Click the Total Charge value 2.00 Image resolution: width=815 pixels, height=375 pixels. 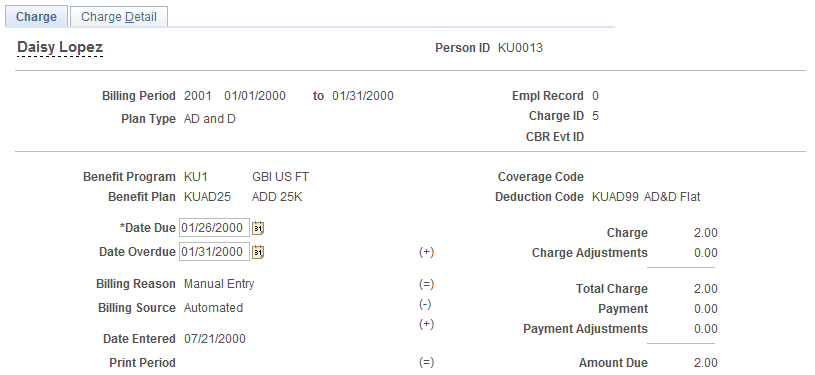coord(705,289)
